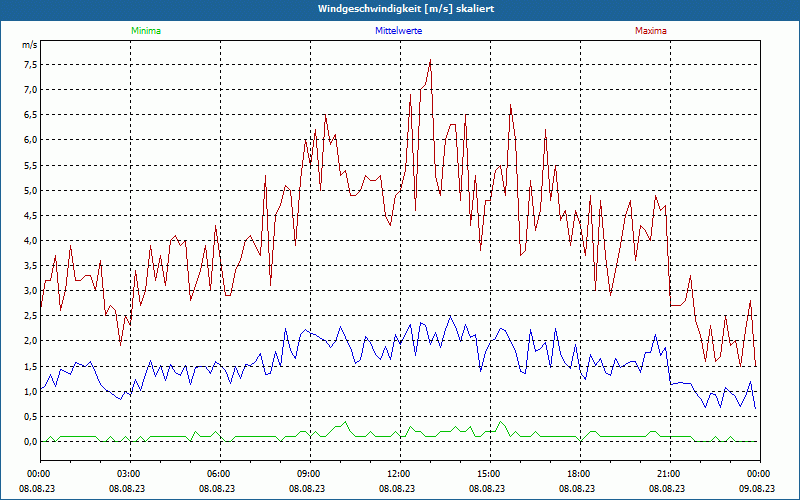Screen dimensions: 800x500
Task: Click the 18:00 time axis label
Action: coord(580,474)
